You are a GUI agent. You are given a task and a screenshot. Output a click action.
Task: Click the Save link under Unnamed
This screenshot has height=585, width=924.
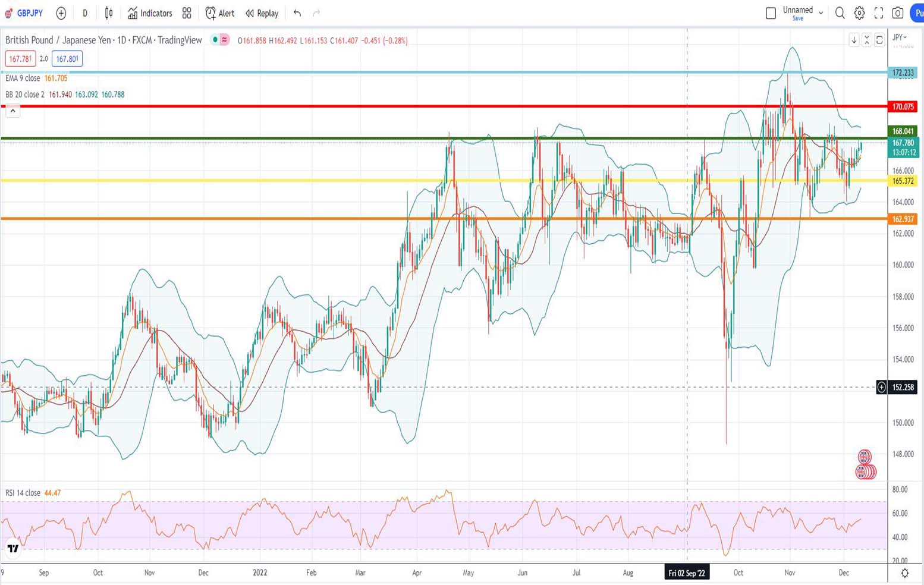tap(797, 18)
